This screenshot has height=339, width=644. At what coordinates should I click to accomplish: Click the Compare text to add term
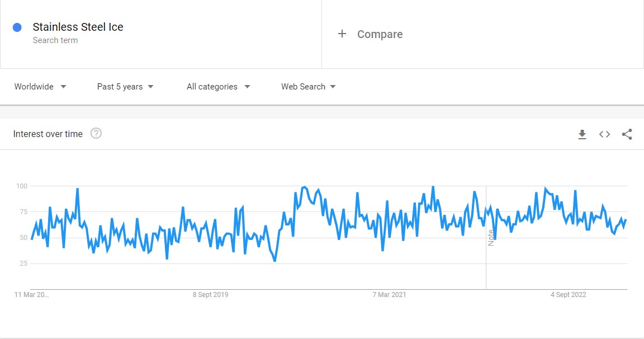380,34
